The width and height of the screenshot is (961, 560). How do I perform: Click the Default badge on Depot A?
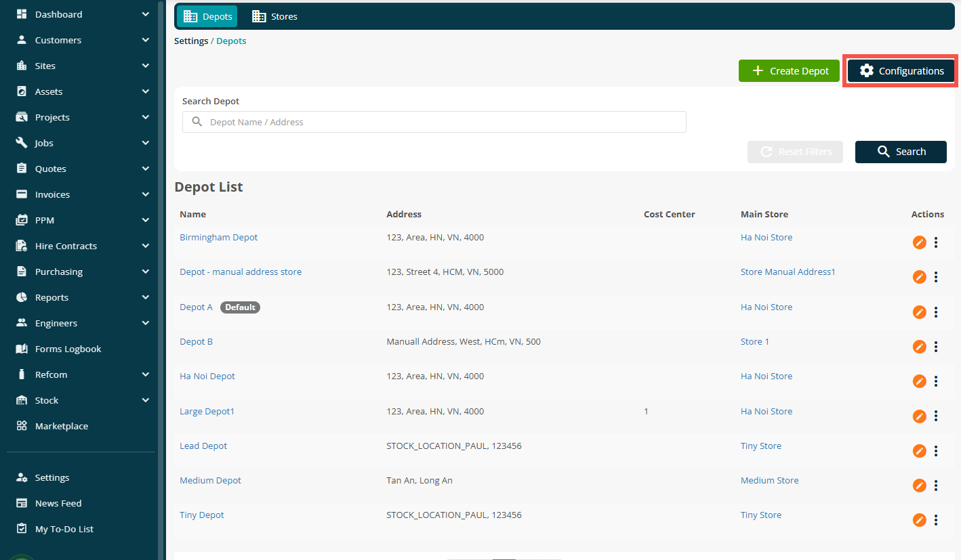point(240,307)
